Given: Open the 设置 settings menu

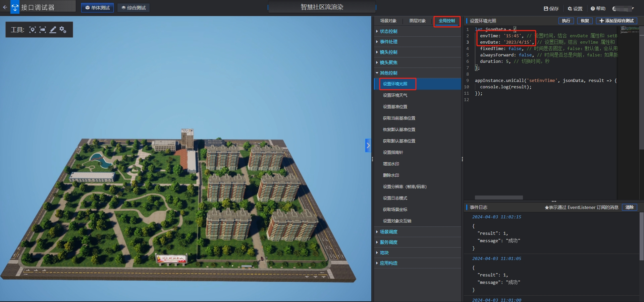Looking at the screenshot, I should coord(575,8).
